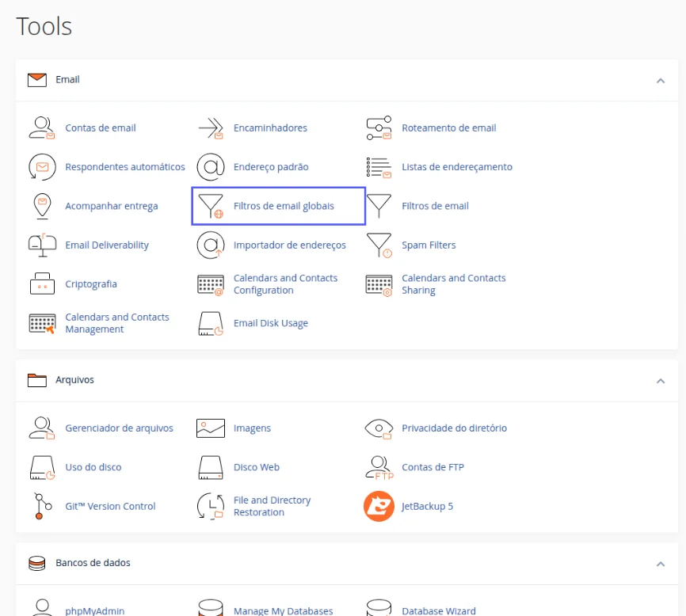Open the Encaminhadores link
The height and width of the screenshot is (616, 686).
[270, 128]
